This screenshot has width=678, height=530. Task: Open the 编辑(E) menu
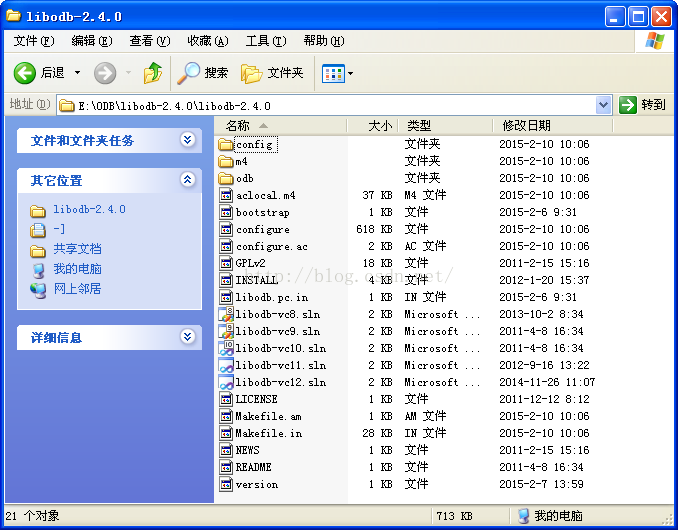[92, 41]
